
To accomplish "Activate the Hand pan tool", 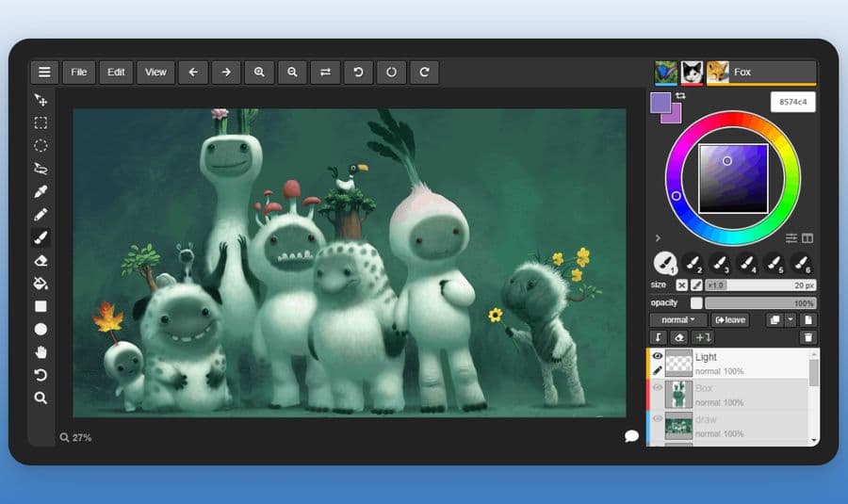I will (x=41, y=352).
